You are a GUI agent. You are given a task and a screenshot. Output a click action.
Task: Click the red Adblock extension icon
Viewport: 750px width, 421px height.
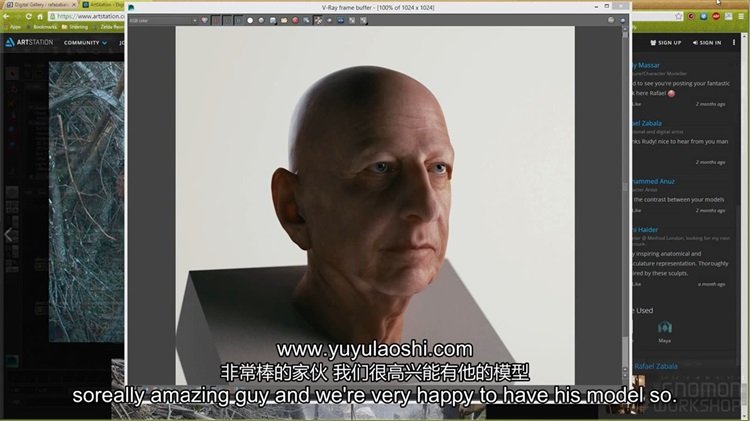(x=716, y=16)
